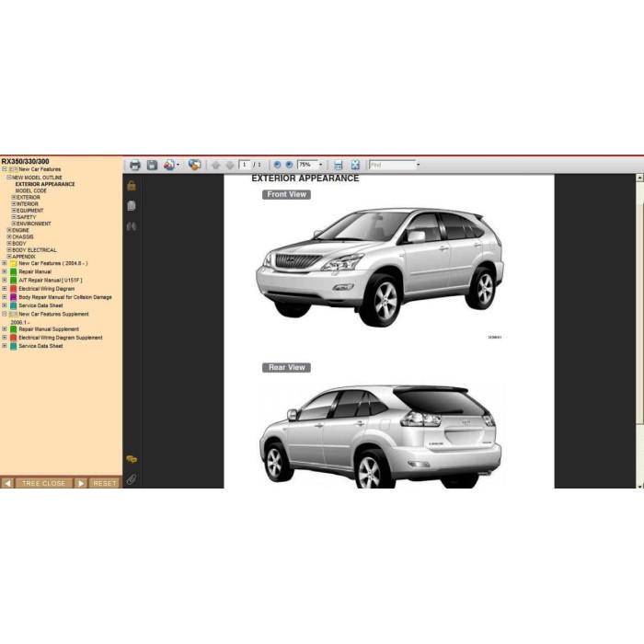Expand the ENVIRONMENT tree node
Viewport: 644px width, 644px height.
[14, 224]
